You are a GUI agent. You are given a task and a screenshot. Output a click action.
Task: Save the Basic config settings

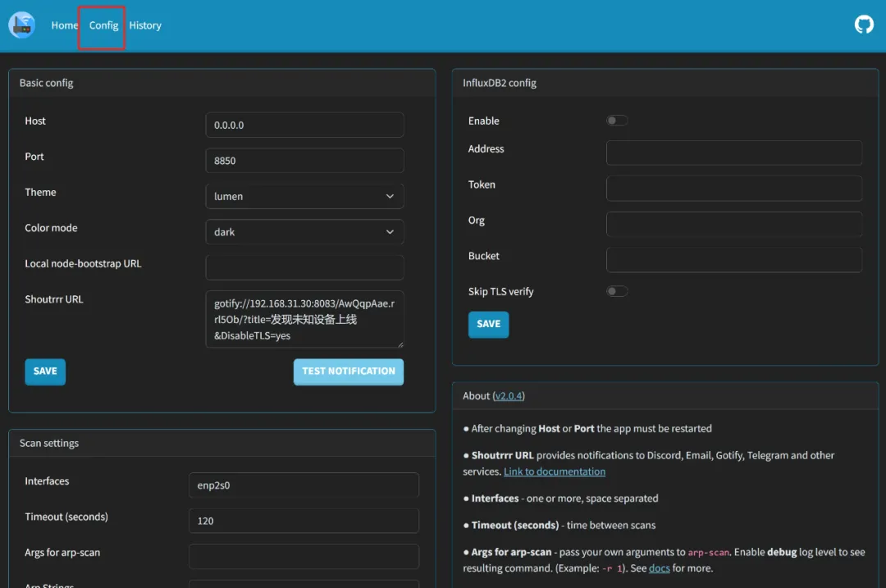point(45,371)
